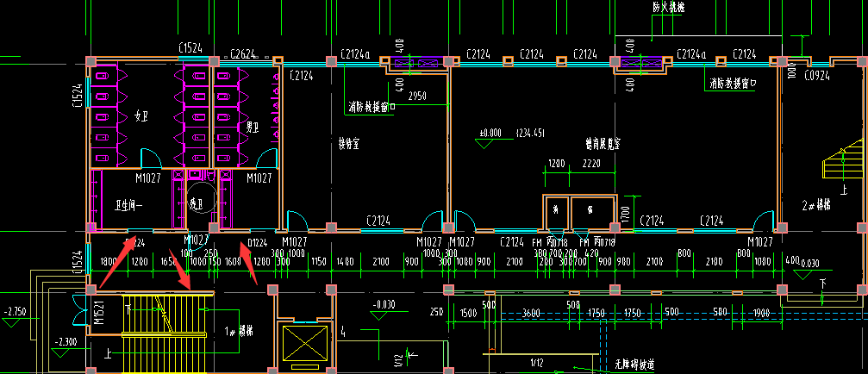Click the 女卫 room label
868x374 pixels.
(142, 115)
